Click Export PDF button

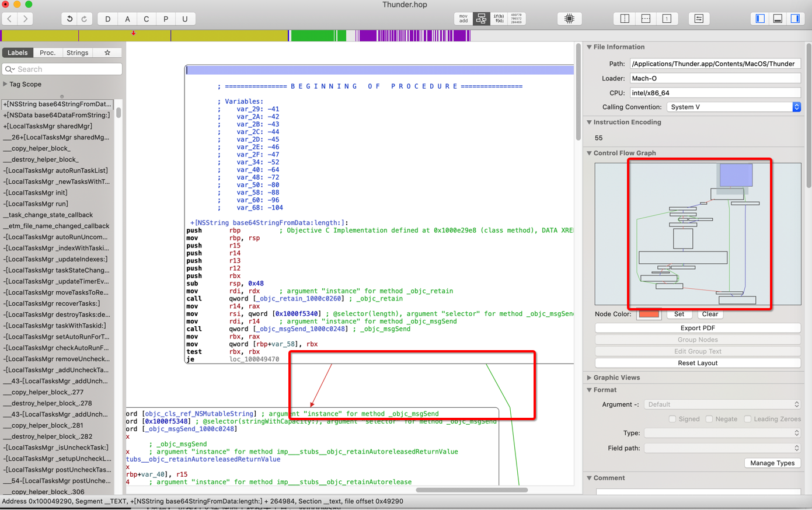click(698, 328)
